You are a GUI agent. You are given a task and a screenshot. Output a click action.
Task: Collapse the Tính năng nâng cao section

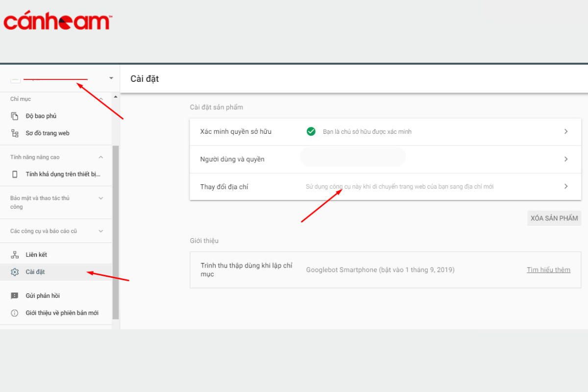pos(101,157)
